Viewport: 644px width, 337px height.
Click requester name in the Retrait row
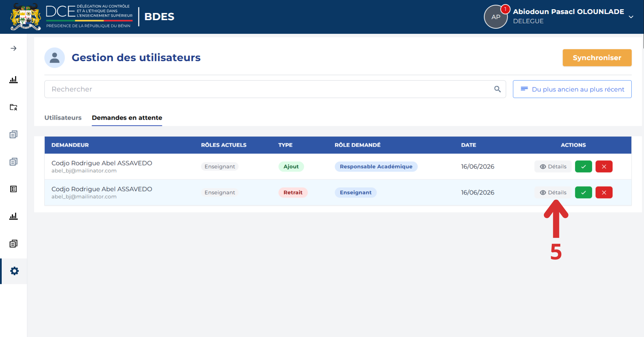point(102,189)
